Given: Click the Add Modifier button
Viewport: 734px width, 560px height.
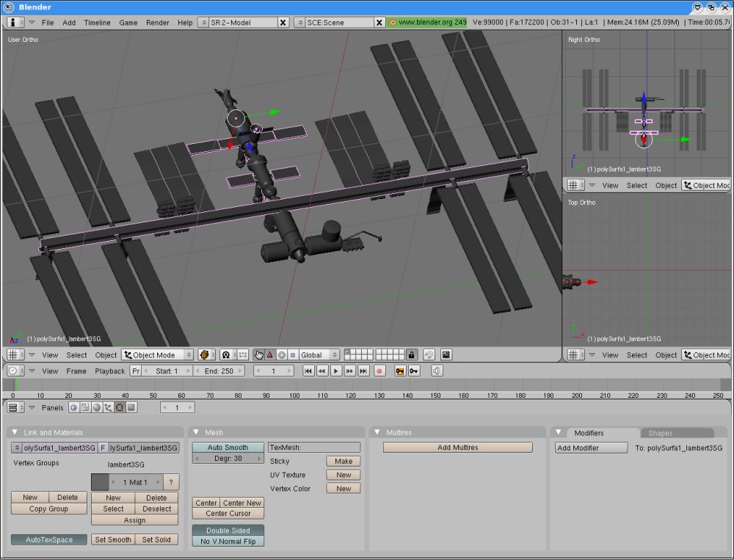Looking at the screenshot, I should 591,448.
